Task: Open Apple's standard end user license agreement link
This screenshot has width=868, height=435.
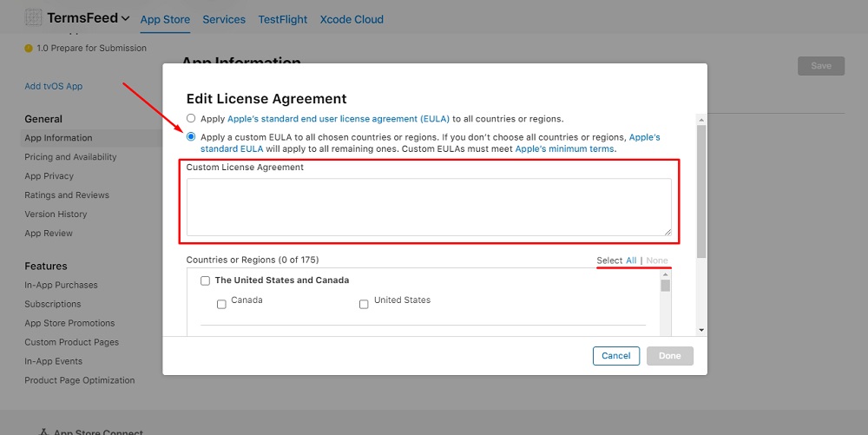Action: [339, 119]
